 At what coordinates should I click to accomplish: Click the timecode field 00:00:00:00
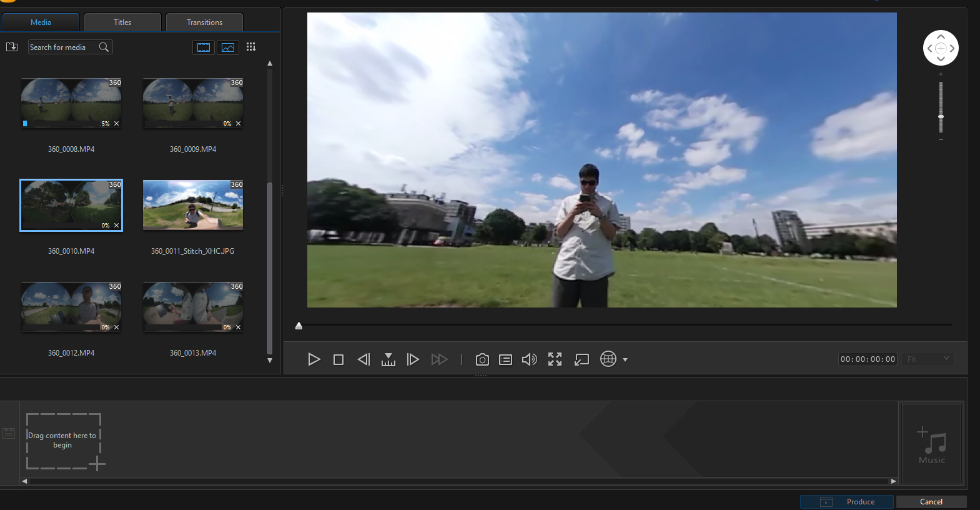click(868, 359)
